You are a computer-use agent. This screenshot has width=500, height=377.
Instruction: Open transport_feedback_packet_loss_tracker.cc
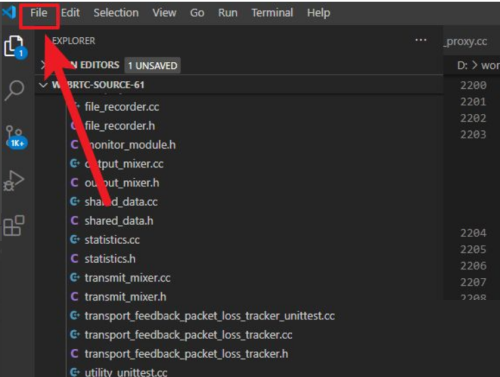188,335
